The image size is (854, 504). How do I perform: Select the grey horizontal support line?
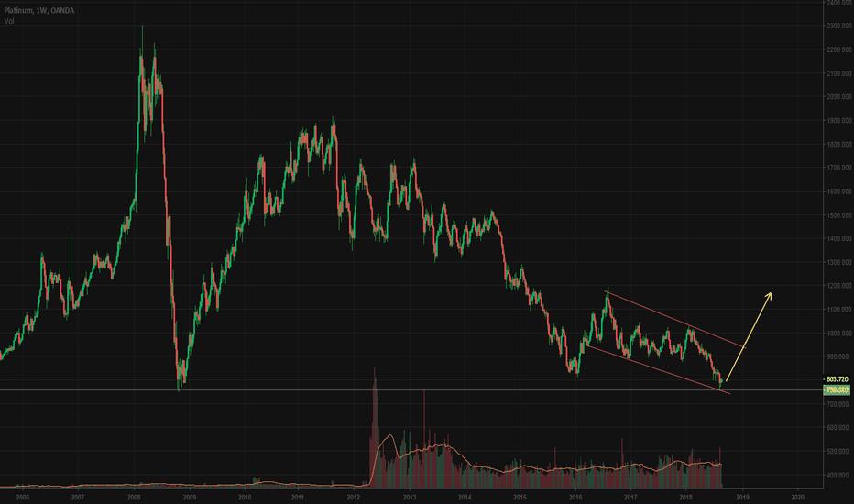(411, 389)
